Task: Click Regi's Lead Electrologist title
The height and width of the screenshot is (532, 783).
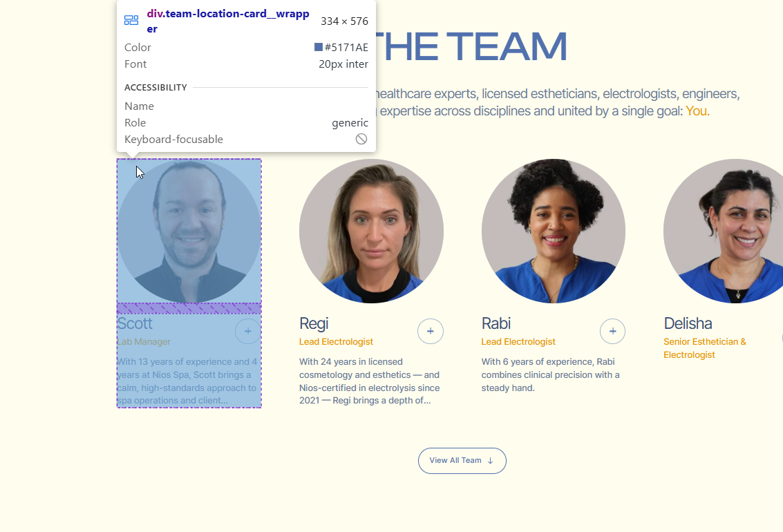Action: [x=336, y=342]
